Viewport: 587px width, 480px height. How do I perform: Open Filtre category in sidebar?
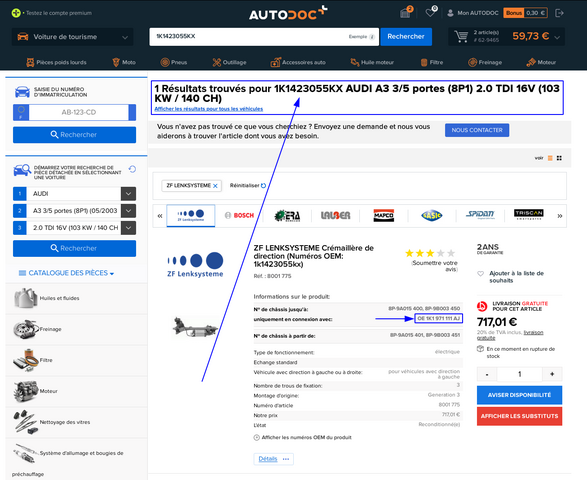[76, 360]
